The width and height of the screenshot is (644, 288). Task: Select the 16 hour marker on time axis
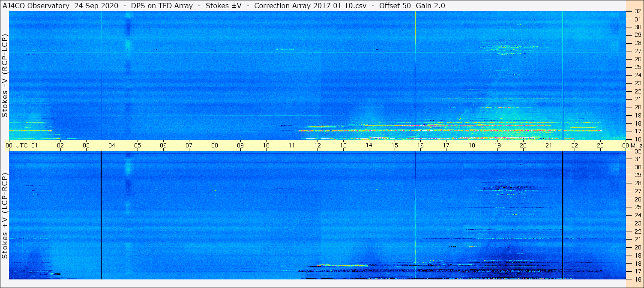tap(420, 145)
